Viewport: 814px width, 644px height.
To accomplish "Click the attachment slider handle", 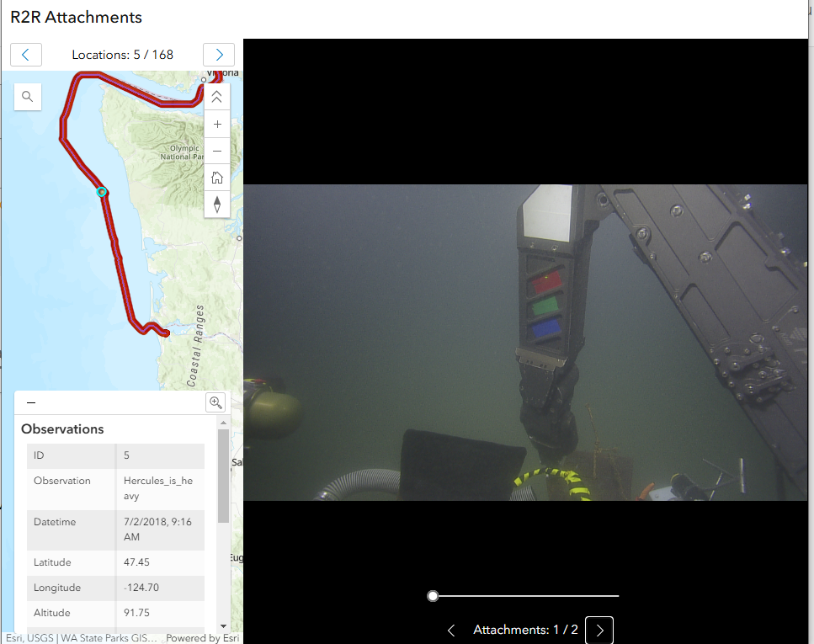I will [433, 596].
